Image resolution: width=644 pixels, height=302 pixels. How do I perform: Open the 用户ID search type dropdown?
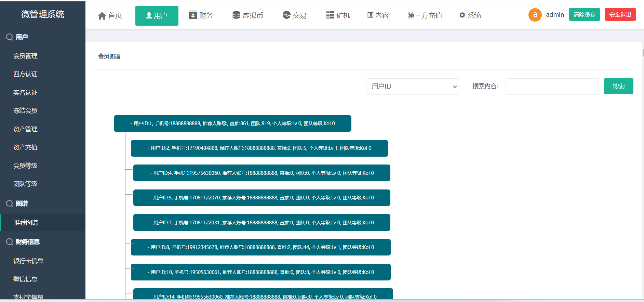[412, 87]
